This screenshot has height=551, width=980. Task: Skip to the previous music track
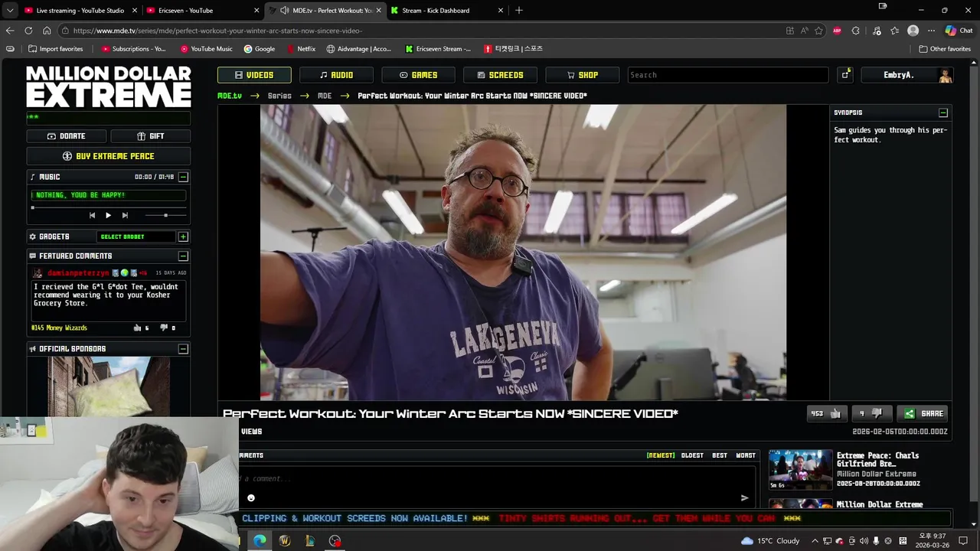pyautogui.click(x=92, y=216)
